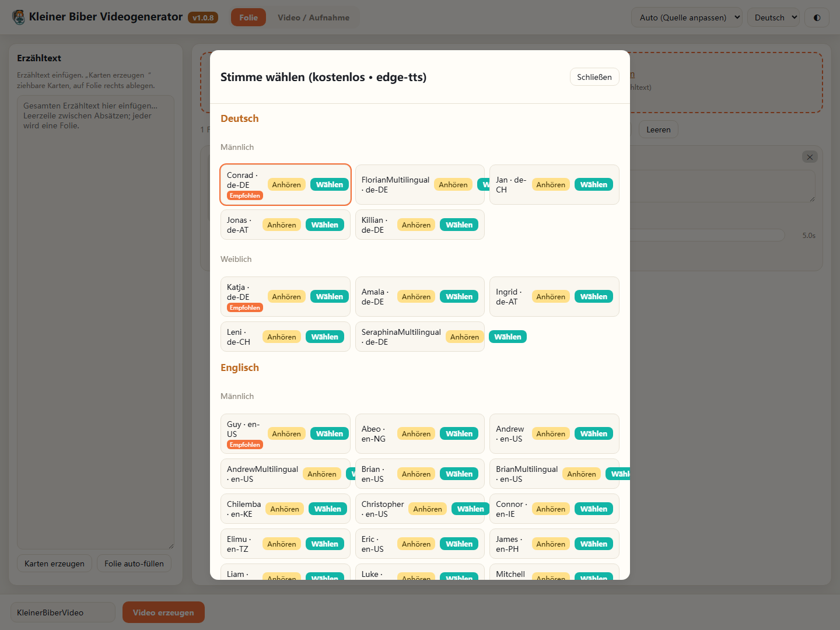Switch to the Folie tab
Image resolution: width=840 pixels, height=630 pixels.
249,17
